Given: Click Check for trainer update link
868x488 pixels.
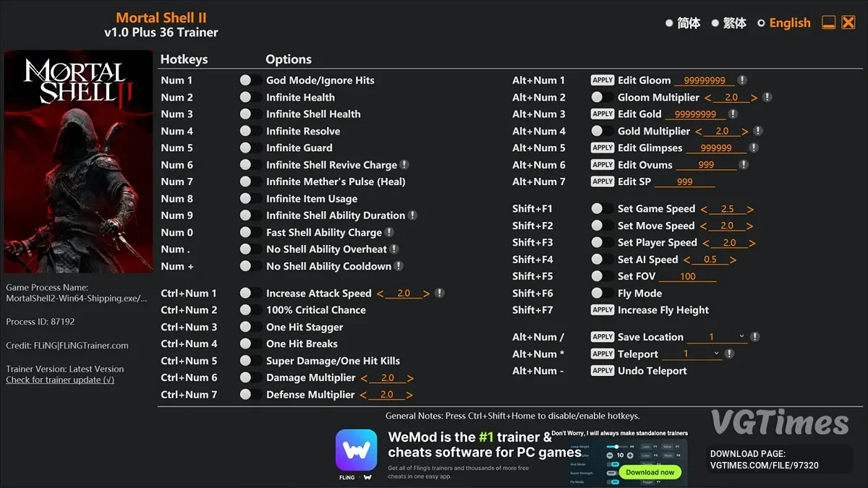Looking at the screenshot, I should 60,380.
